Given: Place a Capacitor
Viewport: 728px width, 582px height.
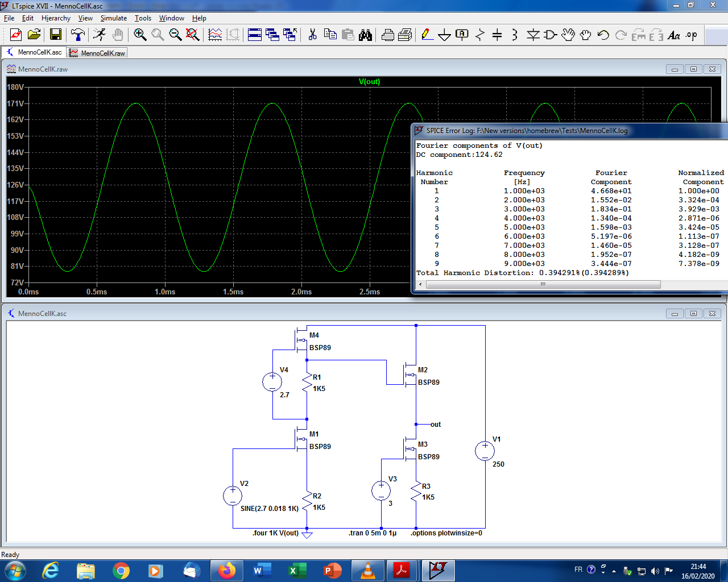Looking at the screenshot, I should click(497, 35).
